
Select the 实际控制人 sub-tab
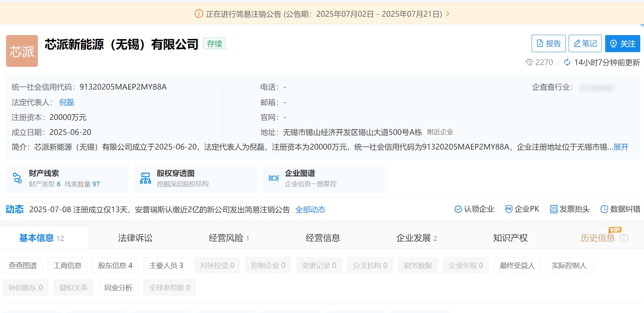(x=569, y=265)
